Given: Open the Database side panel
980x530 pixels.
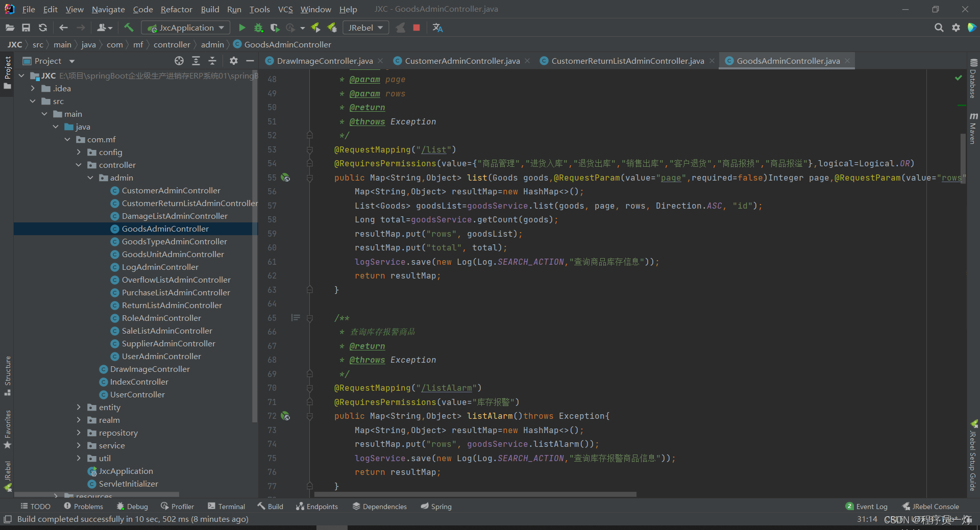Looking at the screenshot, I should 973,78.
